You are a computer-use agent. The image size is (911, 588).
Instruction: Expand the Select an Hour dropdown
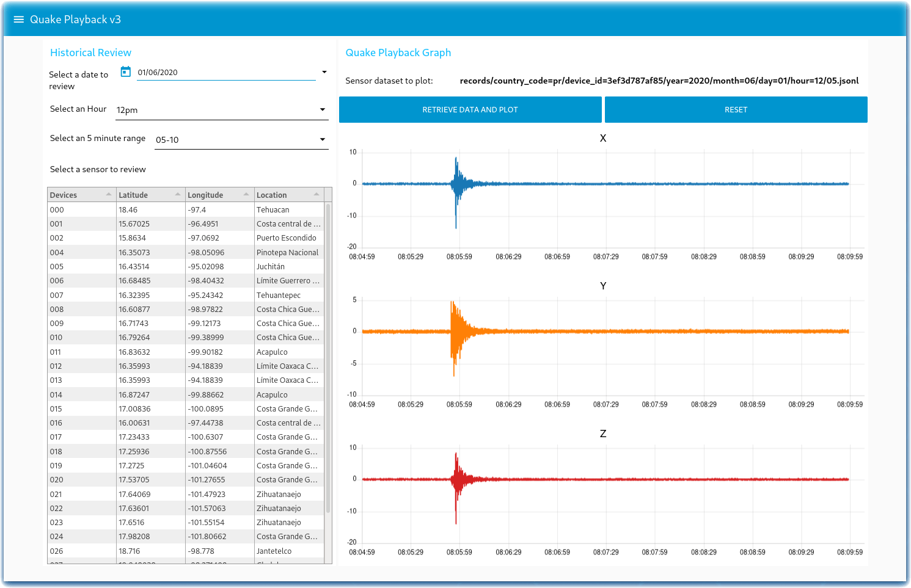(222, 110)
